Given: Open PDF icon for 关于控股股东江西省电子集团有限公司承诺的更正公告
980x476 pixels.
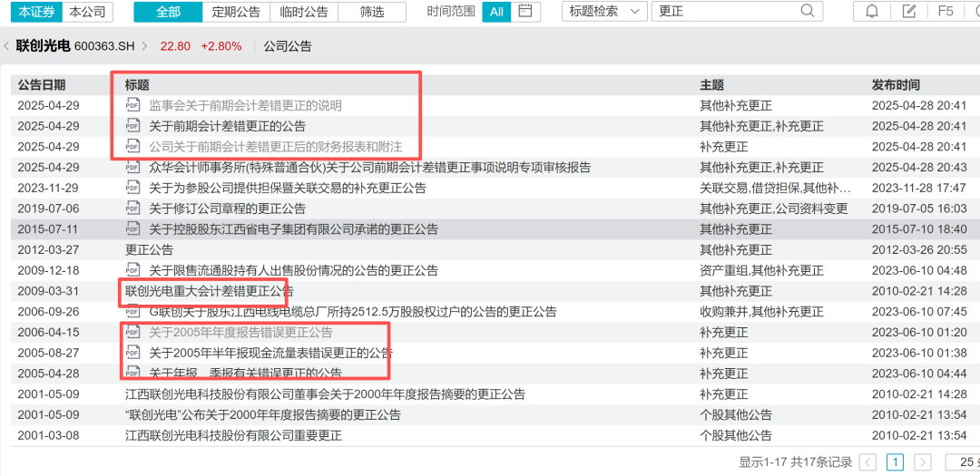Looking at the screenshot, I should coord(132,229).
